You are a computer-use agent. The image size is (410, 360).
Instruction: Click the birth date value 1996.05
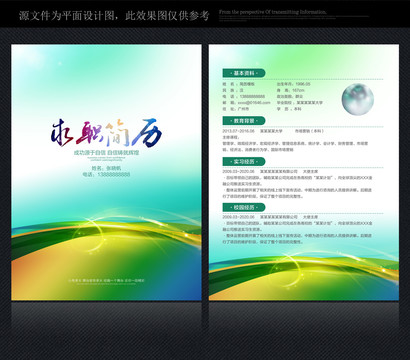303,84
